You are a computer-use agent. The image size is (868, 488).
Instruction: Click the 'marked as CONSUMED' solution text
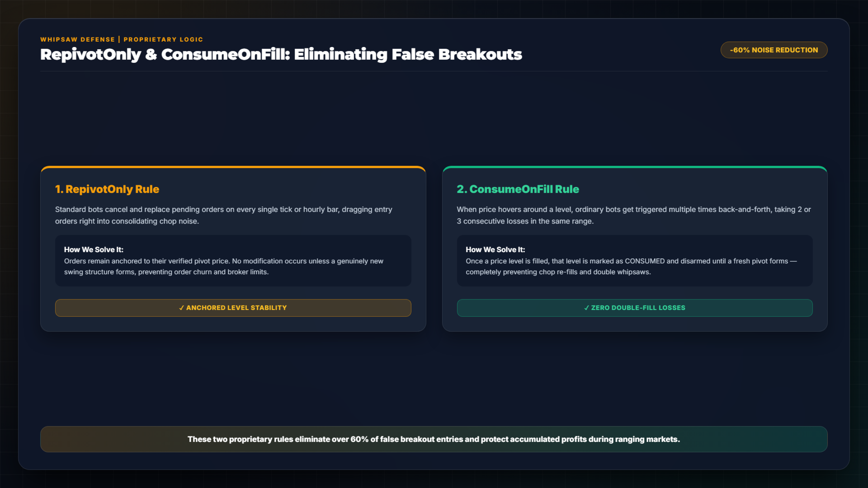point(632,267)
